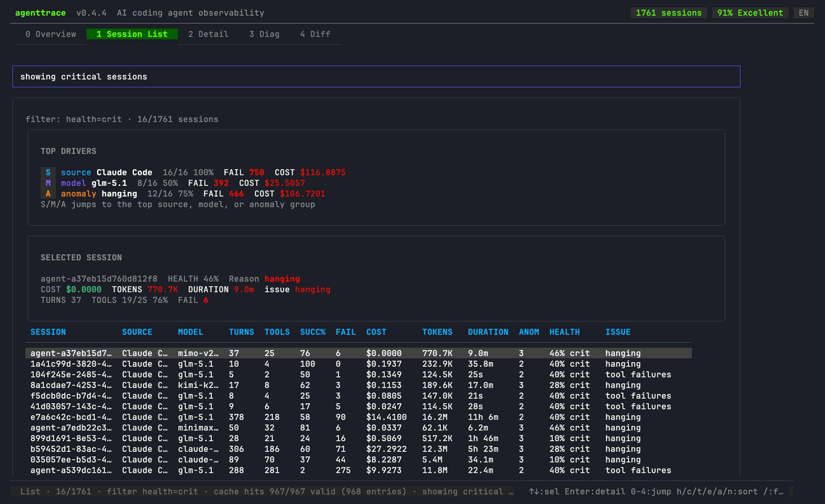Click the mimo-v2… model cell
This screenshot has height=504, width=825.
(198, 353)
